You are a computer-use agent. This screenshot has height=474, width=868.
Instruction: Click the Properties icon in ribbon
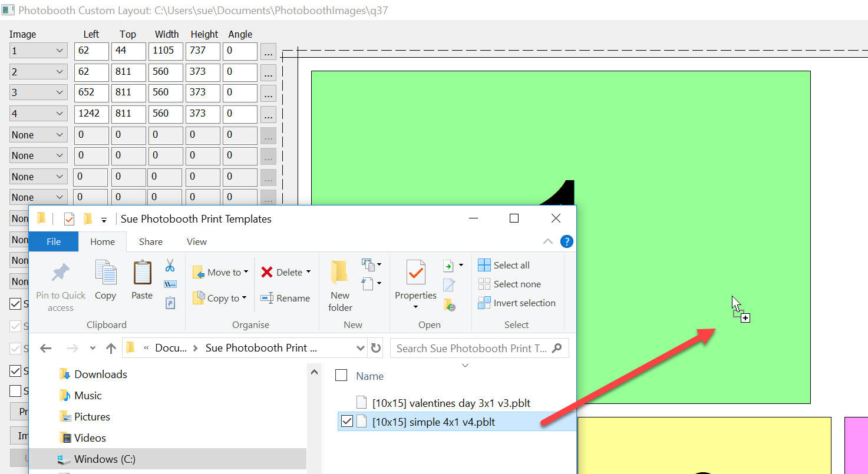(x=416, y=273)
